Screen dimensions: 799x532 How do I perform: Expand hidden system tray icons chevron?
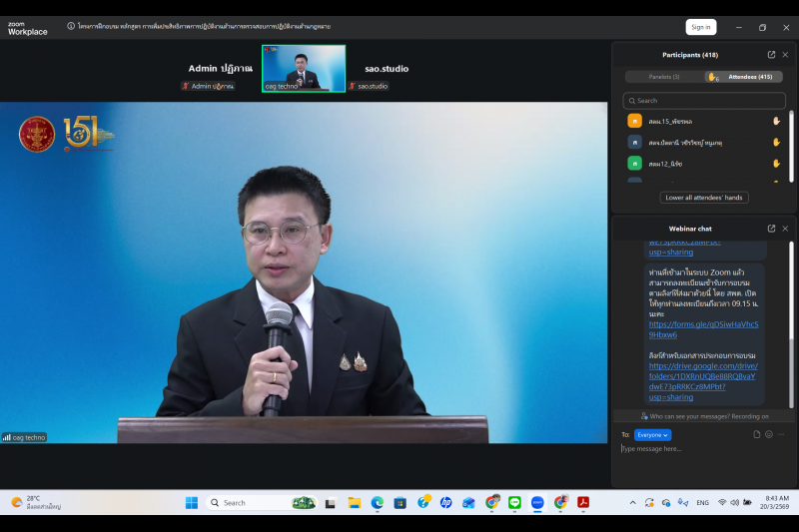(632, 502)
